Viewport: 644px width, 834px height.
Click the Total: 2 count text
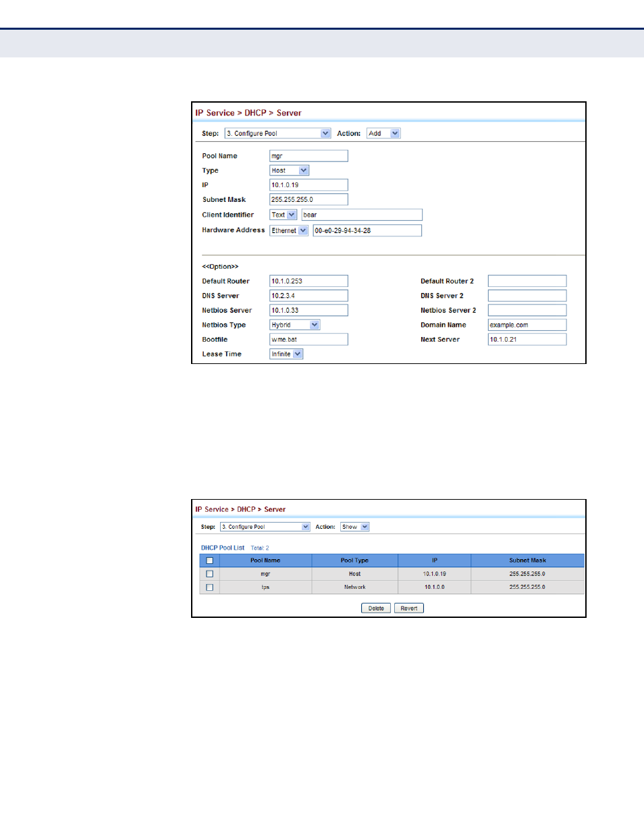(x=260, y=548)
